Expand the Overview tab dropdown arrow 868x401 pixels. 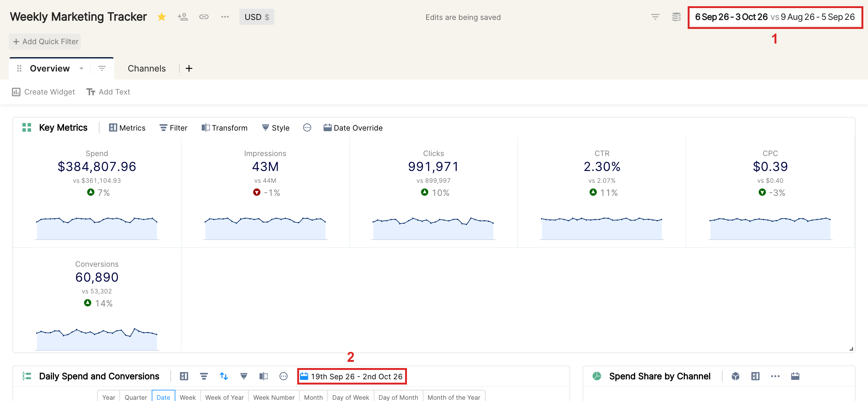tap(81, 68)
